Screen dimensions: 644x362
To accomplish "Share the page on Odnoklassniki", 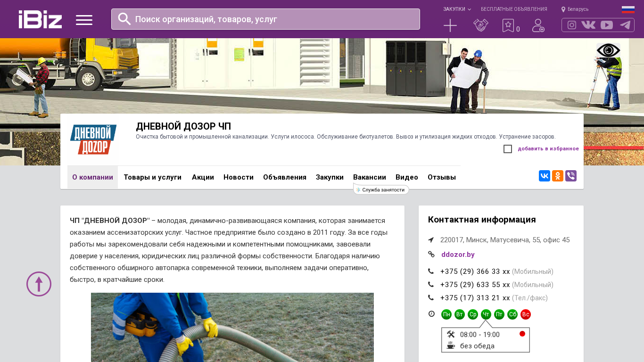I will pyautogui.click(x=558, y=176).
